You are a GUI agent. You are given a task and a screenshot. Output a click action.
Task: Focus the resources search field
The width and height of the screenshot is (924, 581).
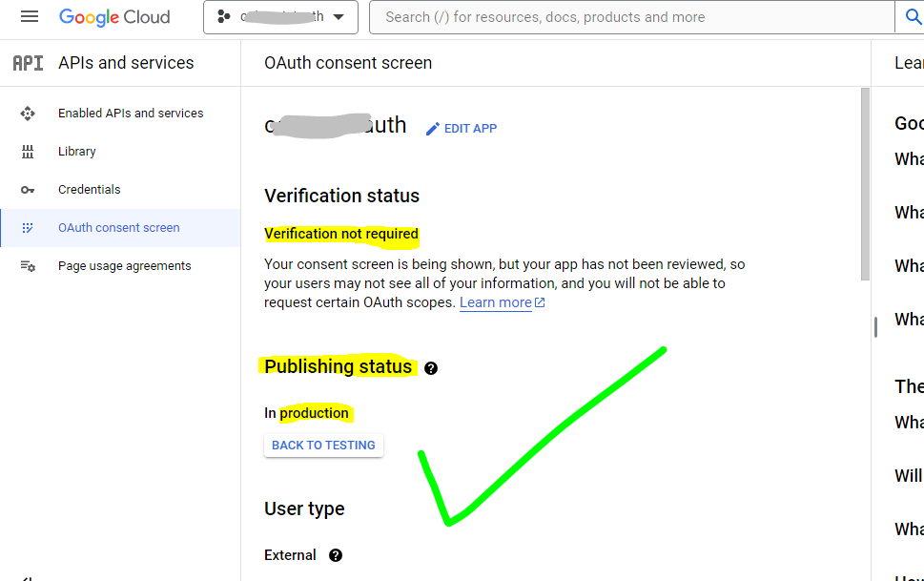click(631, 17)
